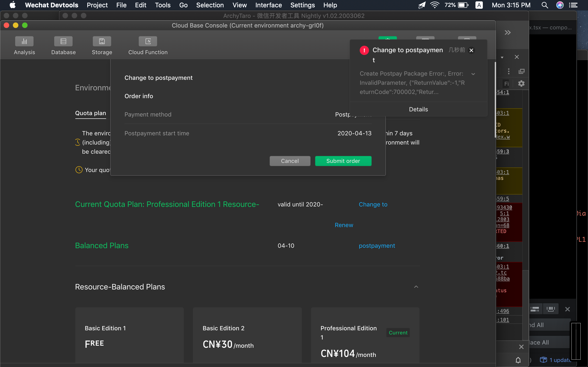
Task: Open the devtools dropdown triangle
Action: [502, 57]
